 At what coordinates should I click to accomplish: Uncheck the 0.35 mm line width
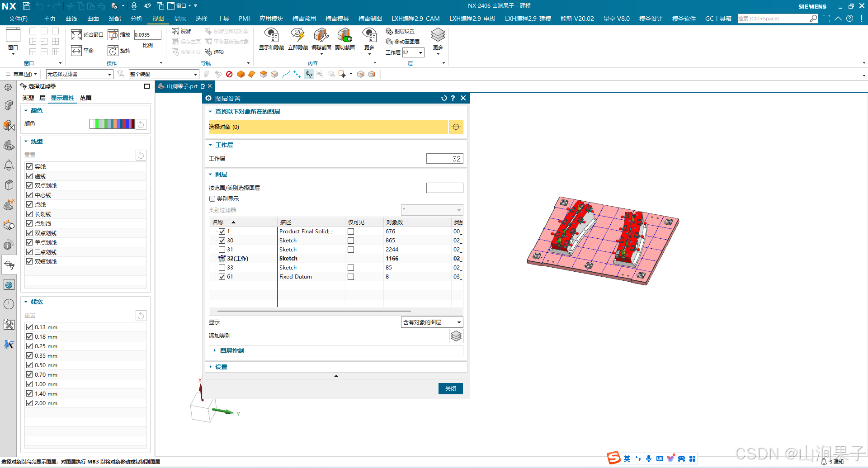(29, 355)
